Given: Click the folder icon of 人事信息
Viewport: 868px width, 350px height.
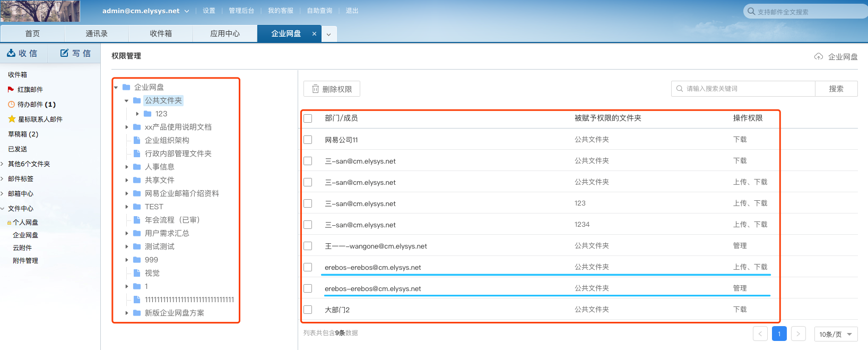Looking at the screenshot, I should tap(137, 167).
